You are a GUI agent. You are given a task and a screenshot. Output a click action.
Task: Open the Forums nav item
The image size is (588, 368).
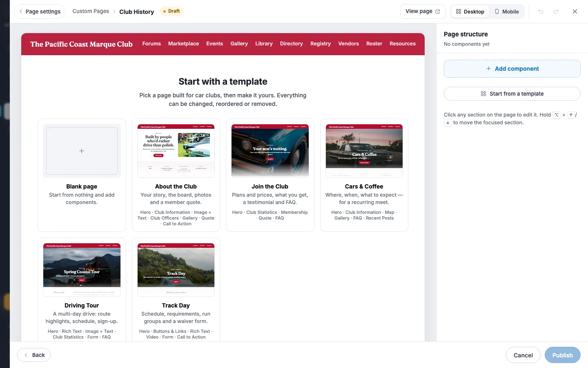[x=151, y=44]
